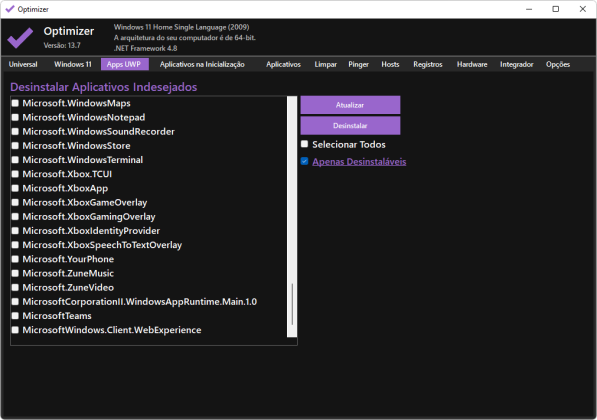Open the Opções tab
Viewport: 597px width, 420px height.
click(558, 64)
